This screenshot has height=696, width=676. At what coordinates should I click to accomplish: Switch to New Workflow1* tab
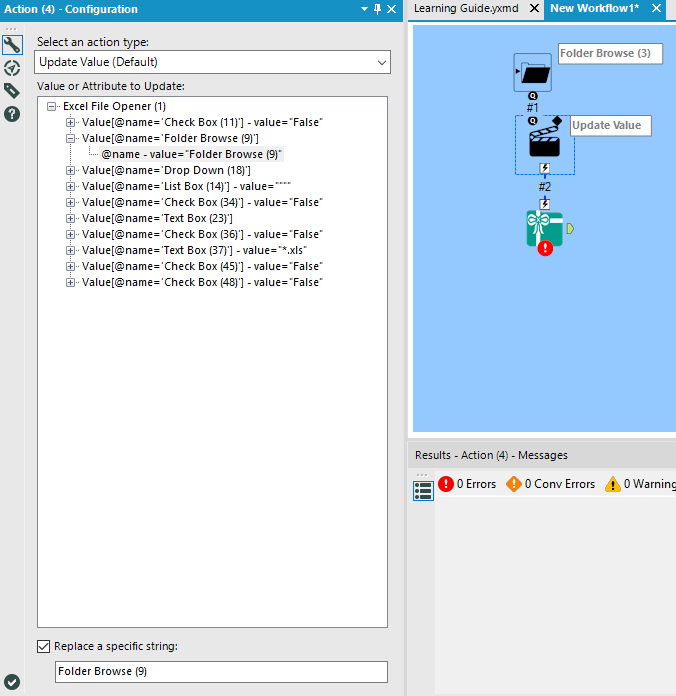[595, 8]
